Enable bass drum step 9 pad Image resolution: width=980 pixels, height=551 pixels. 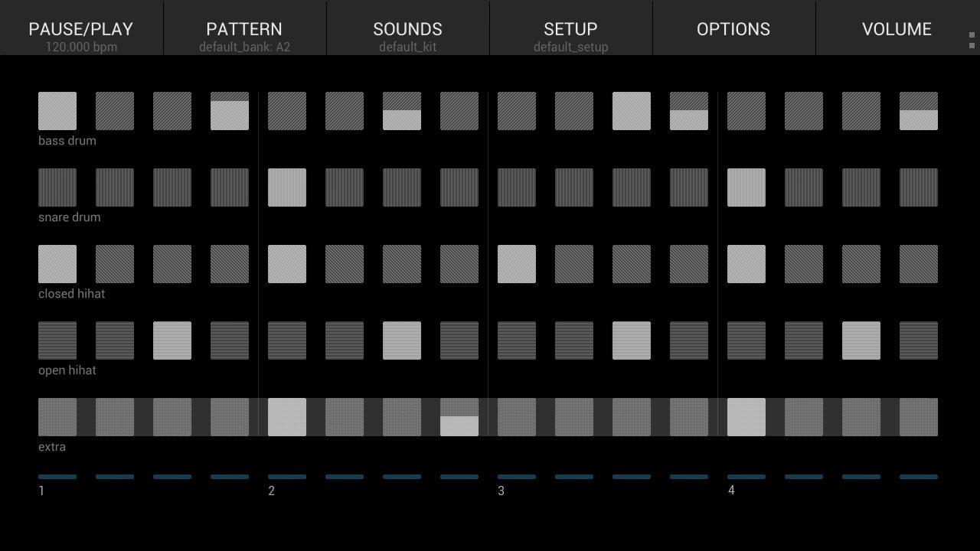[x=517, y=111]
